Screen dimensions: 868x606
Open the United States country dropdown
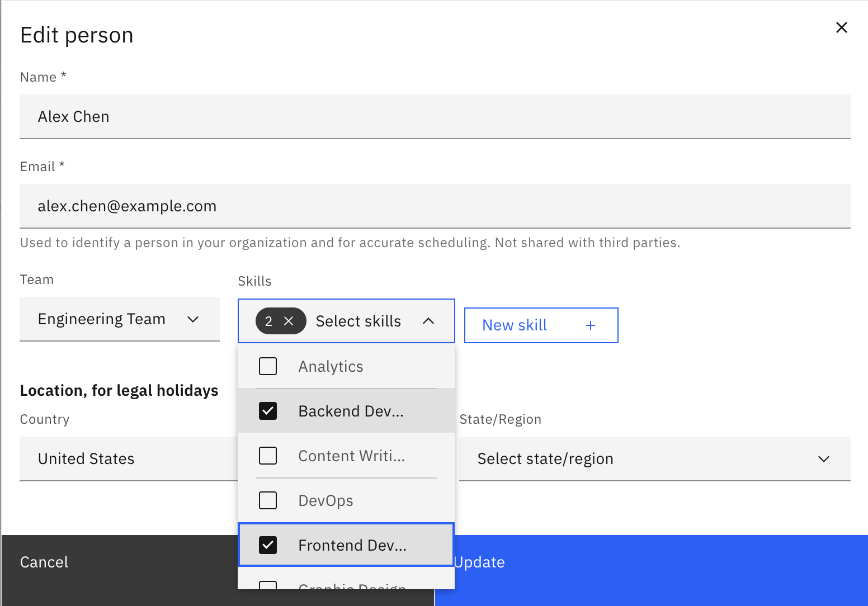(x=129, y=459)
